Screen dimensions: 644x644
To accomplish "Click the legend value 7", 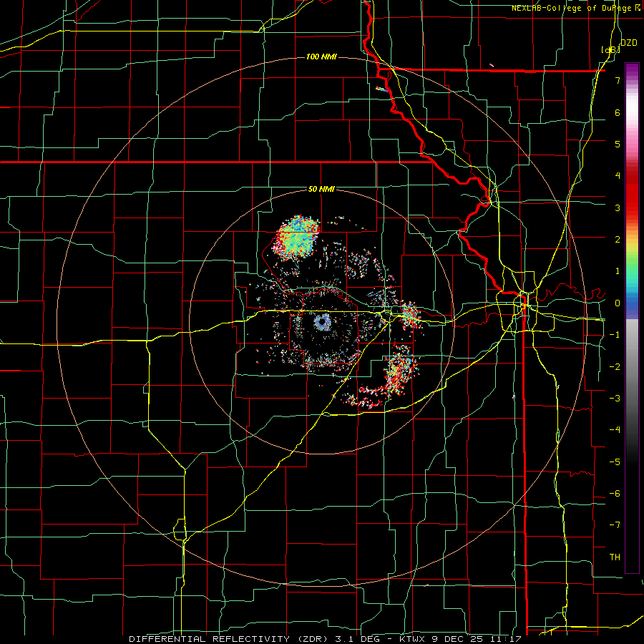I will pyautogui.click(x=618, y=80).
